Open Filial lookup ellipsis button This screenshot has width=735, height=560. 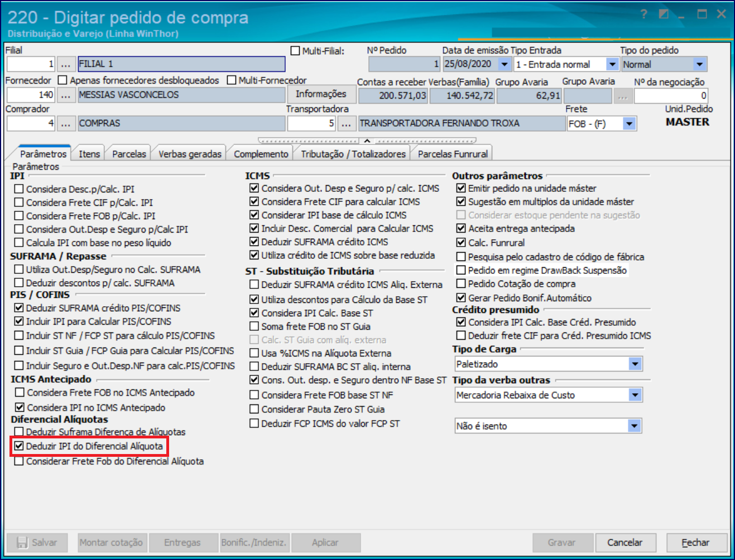pyautogui.click(x=66, y=64)
